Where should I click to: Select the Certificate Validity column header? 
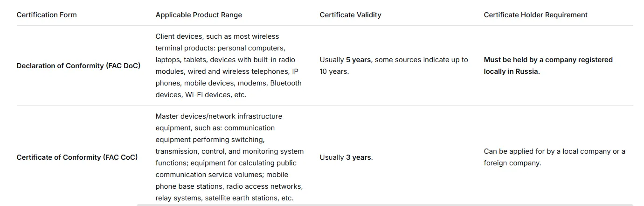click(x=350, y=15)
